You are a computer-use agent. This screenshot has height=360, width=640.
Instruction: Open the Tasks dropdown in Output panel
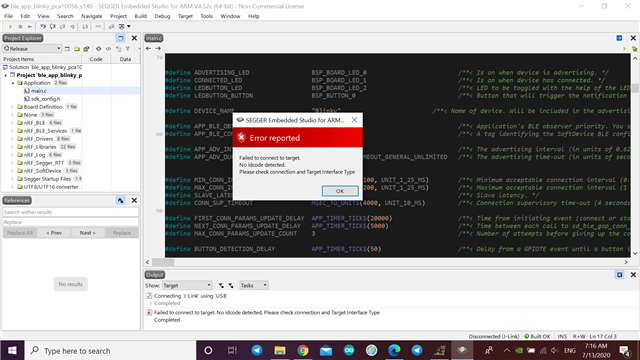253,285
